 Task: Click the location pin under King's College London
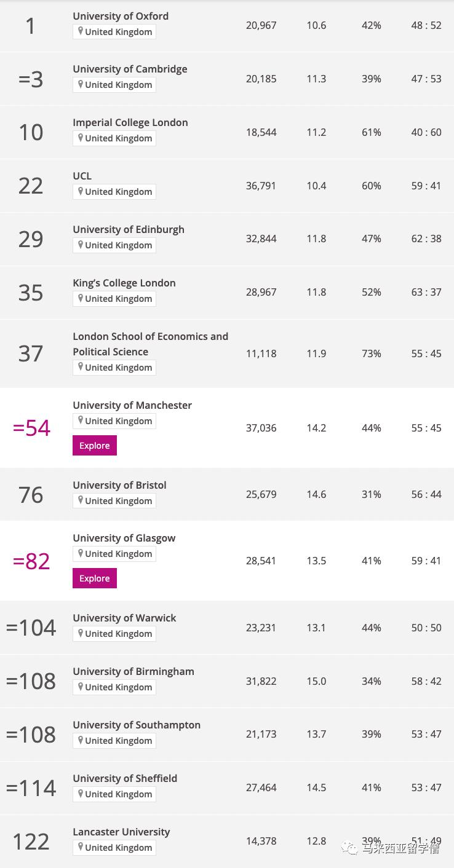[x=81, y=298]
